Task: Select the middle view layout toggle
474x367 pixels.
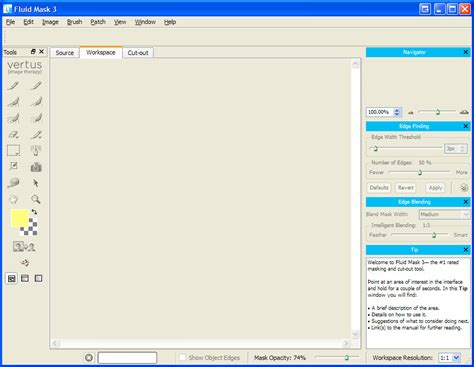Action: 25,278
